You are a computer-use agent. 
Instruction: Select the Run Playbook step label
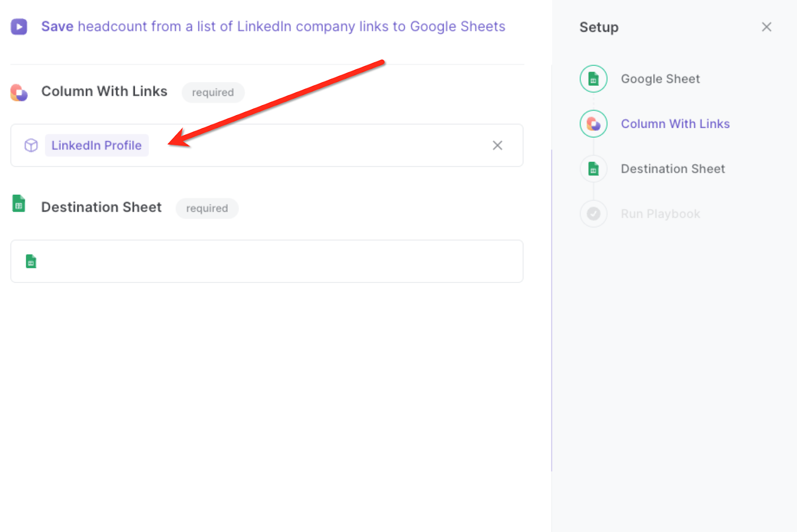click(x=660, y=214)
